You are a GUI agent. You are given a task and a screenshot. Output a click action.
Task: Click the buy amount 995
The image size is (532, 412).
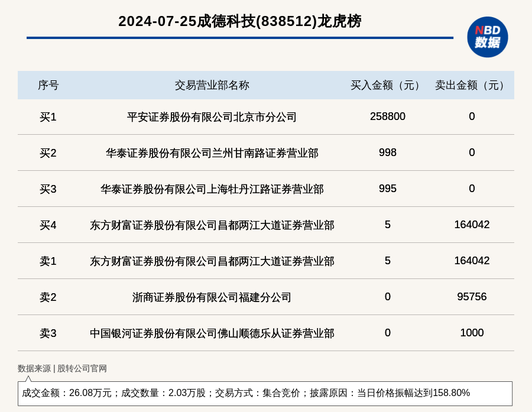point(387,189)
